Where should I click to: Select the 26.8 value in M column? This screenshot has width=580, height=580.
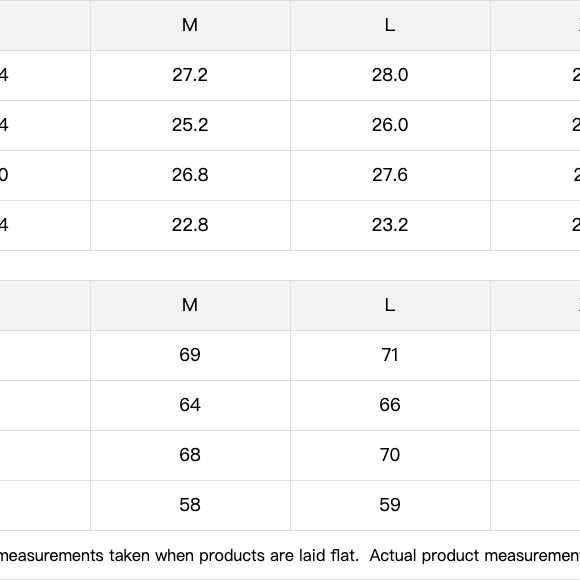190,175
